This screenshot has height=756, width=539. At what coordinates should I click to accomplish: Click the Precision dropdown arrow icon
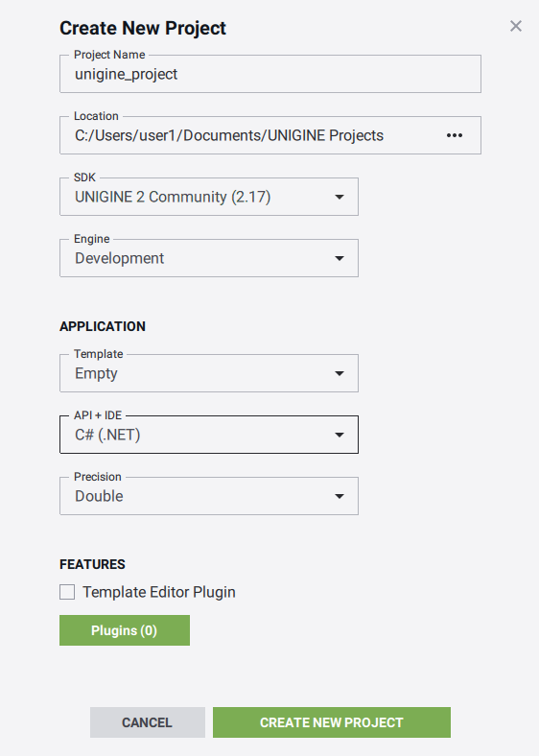[340, 496]
